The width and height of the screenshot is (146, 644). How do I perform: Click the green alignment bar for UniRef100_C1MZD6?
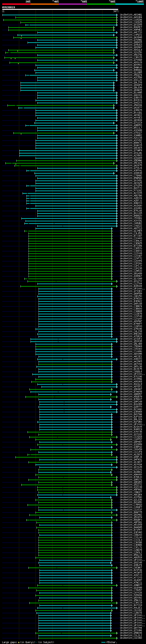(x=60, y=20)
